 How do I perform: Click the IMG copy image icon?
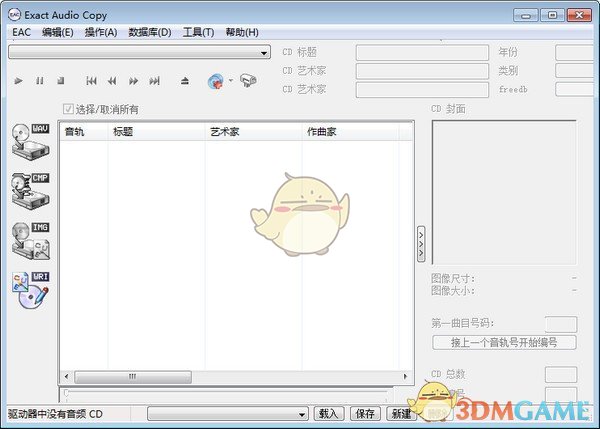tap(31, 241)
